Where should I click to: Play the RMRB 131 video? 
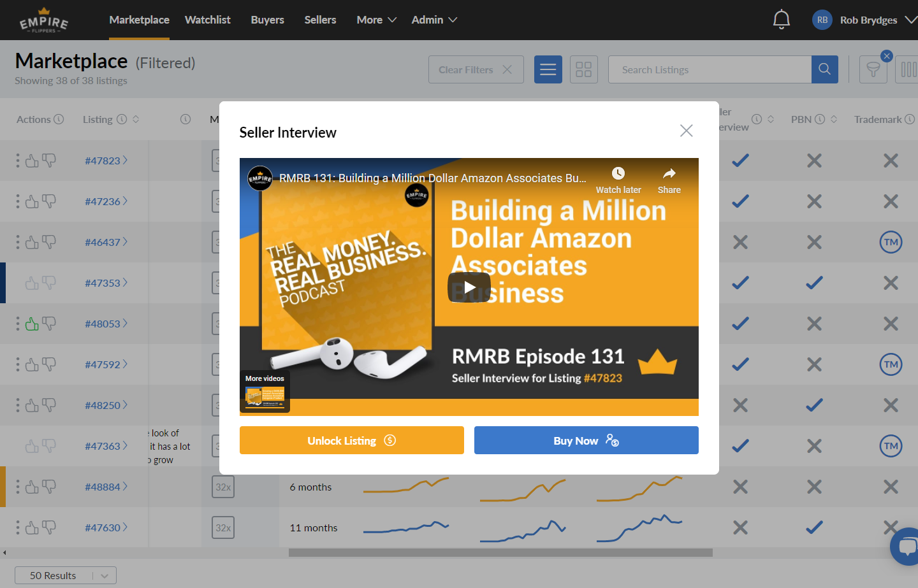469,287
